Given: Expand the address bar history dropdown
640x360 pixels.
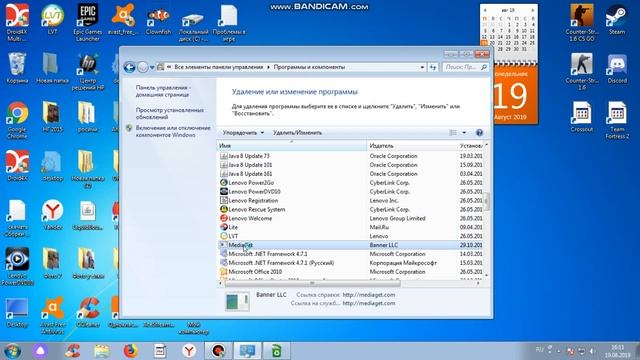Looking at the screenshot, I should (x=422, y=67).
